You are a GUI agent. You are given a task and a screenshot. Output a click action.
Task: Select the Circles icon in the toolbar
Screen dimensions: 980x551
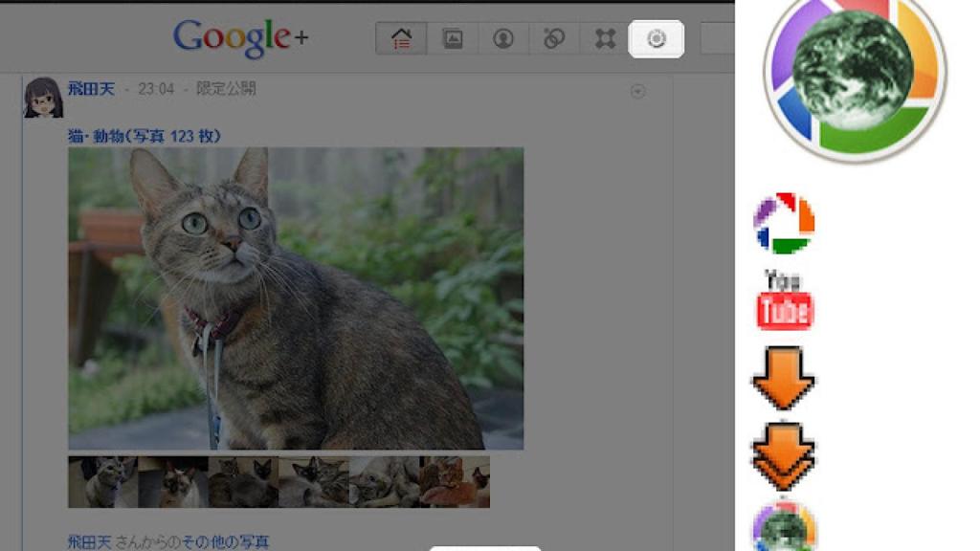pos(554,36)
